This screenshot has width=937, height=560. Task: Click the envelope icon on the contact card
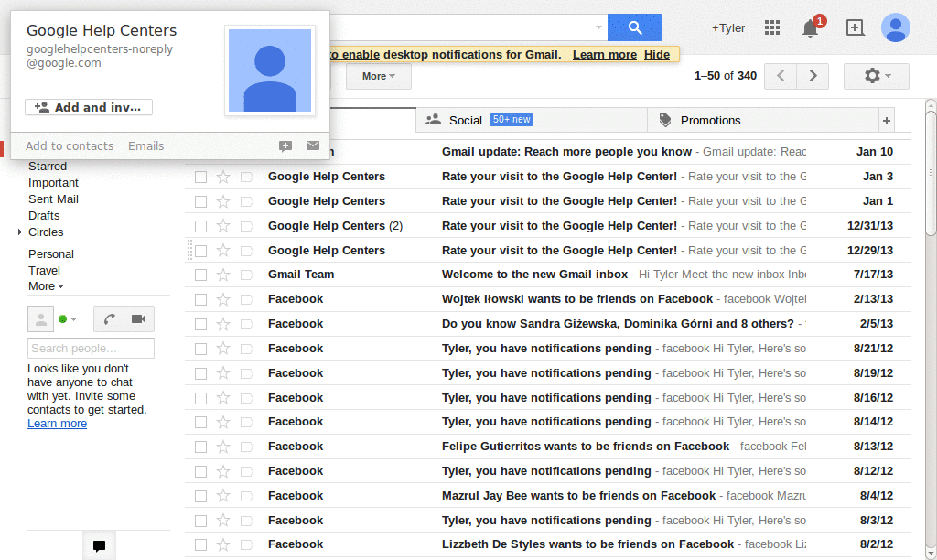click(313, 145)
